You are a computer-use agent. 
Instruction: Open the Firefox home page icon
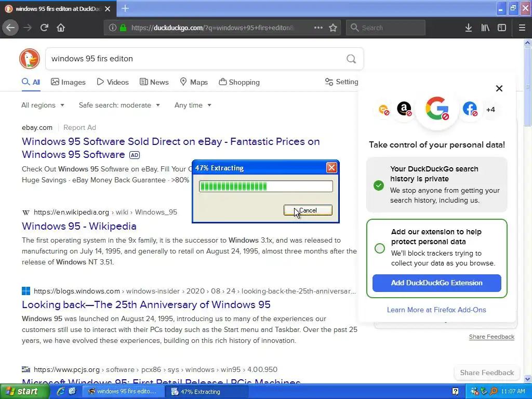(61, 28)
